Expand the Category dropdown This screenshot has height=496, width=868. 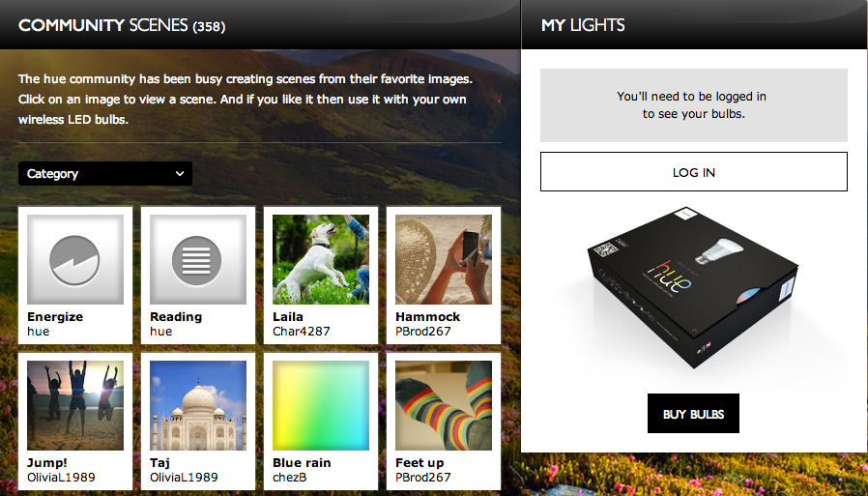(x=105, y=174)
